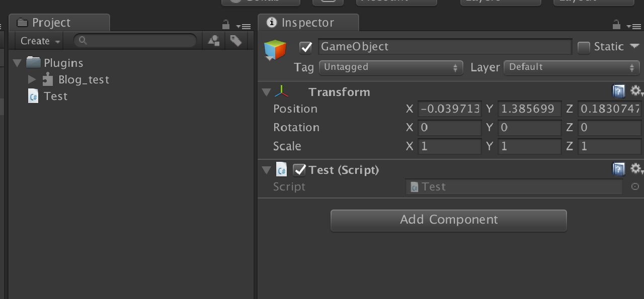Collapse the Plugins folder
644x299 pixels.
click(18, 63)
